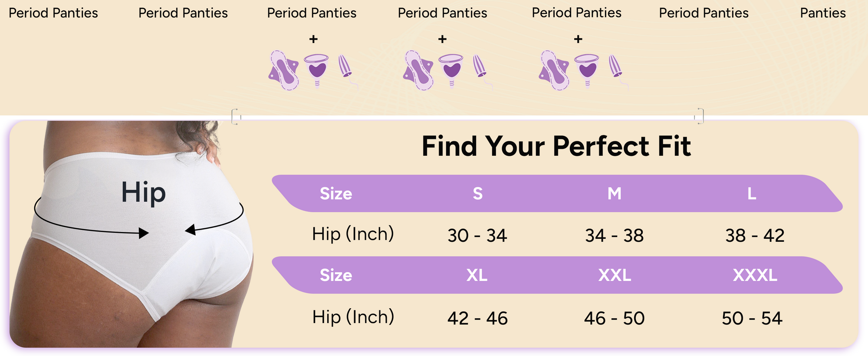Screen dimensions: 868x356
Task: Choose size S in the size chart
Action: tap(477, 194)
